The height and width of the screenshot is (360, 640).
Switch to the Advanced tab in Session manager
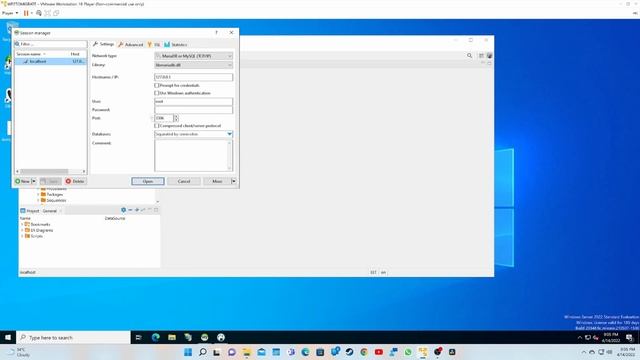[131, 44]
